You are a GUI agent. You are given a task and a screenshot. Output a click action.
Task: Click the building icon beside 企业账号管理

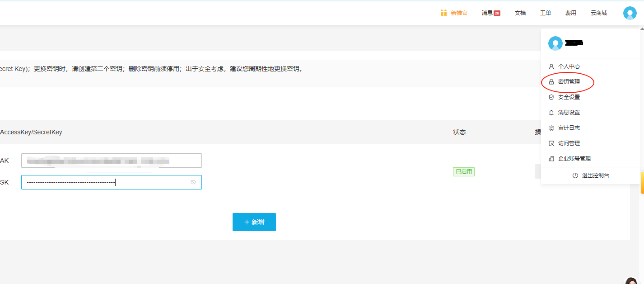click(x=551, y=158)
